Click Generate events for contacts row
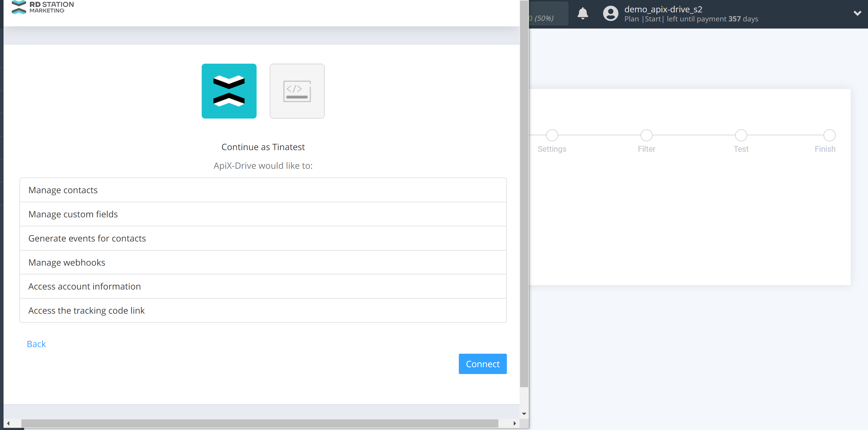This screenshot has height=430, width=868. click(263, 238)
